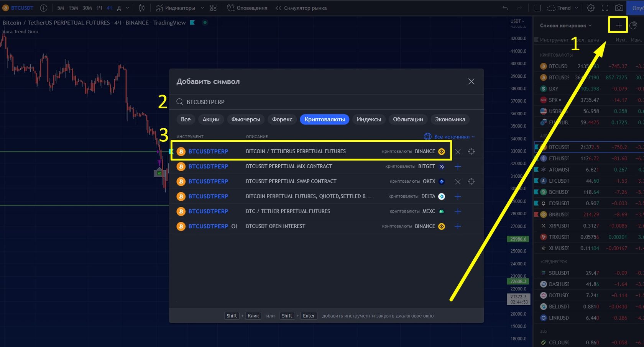Select BTCUSDTPERP_OI open interest result row
The width and height of the screenshot is (644, 347).
(x=326, y=226)
